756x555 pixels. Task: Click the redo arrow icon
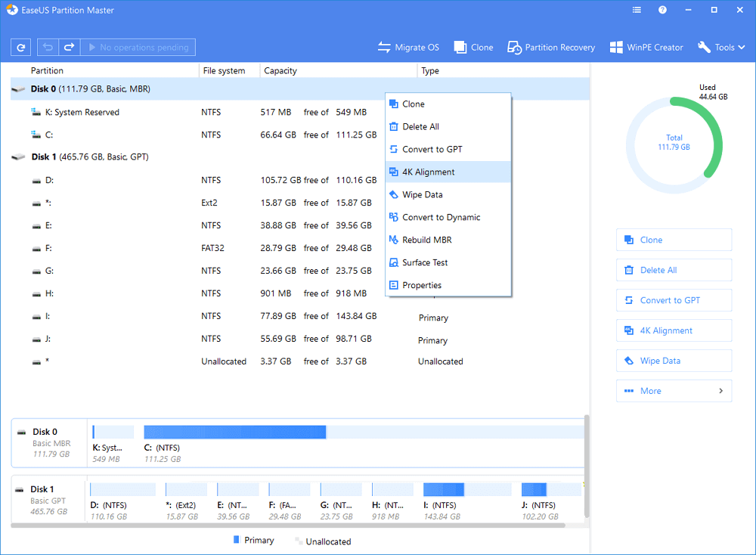pyautogui.click(x=68, y=47)
